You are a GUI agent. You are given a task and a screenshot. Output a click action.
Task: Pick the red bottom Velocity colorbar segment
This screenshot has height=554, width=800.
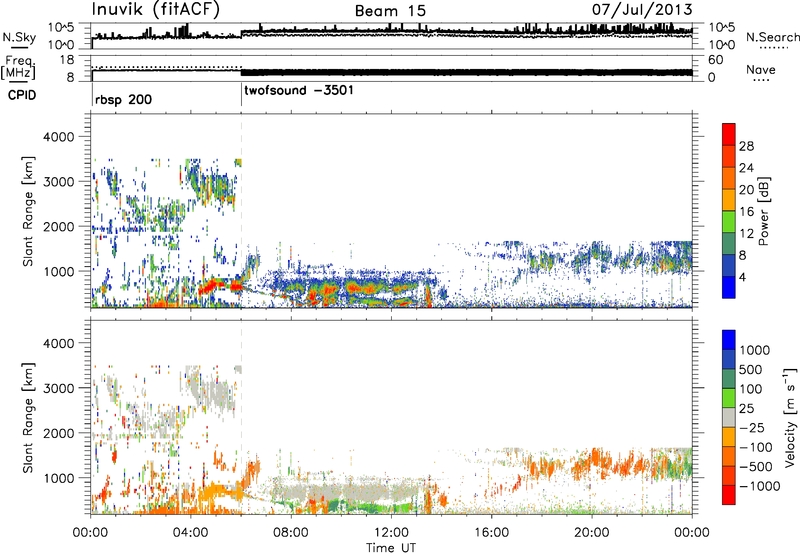[729, 495]
